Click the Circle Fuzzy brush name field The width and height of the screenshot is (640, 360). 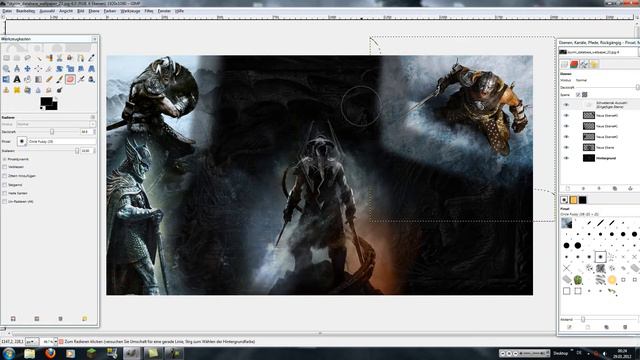click(x=62, y=141)
